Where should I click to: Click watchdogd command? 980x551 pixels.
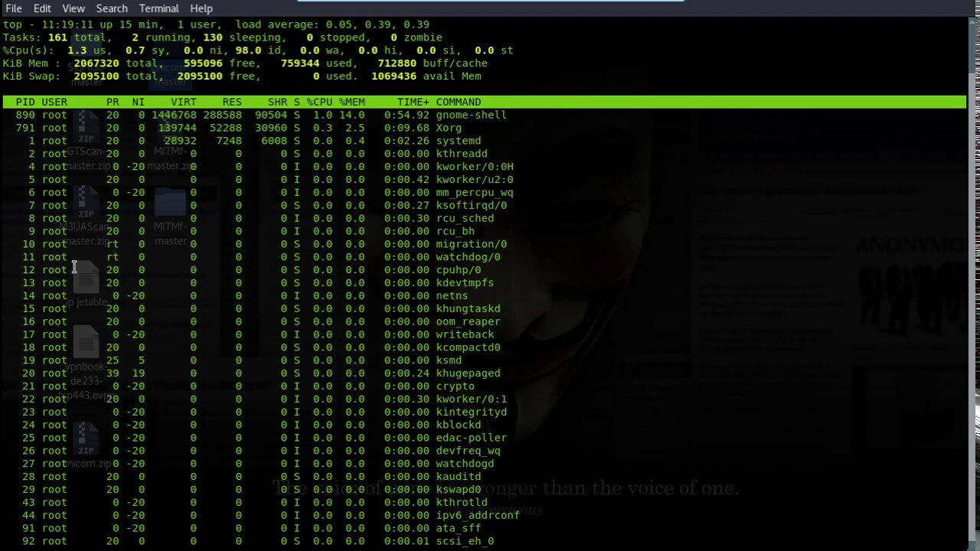point(465,464)
